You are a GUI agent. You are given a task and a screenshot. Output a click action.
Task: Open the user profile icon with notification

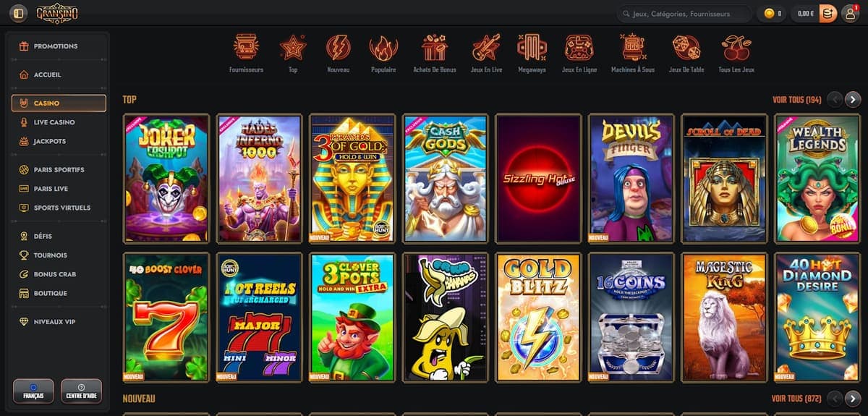(850, 13)
